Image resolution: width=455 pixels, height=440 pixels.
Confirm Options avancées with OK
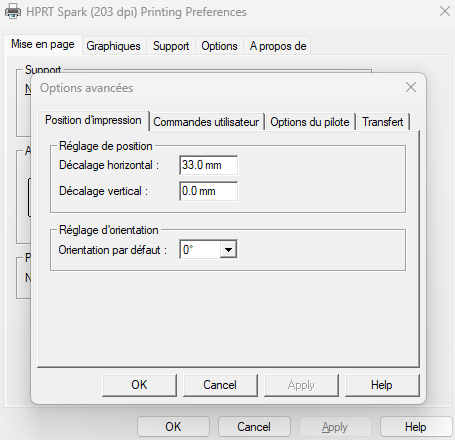pos(139,385)
